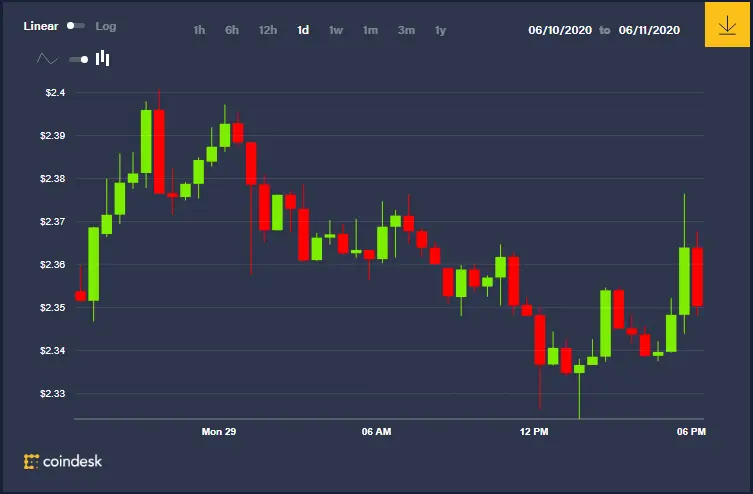Click the green candle with wick below $2.33
Viewport: 753px width, 494px height.
coord(580,369)
